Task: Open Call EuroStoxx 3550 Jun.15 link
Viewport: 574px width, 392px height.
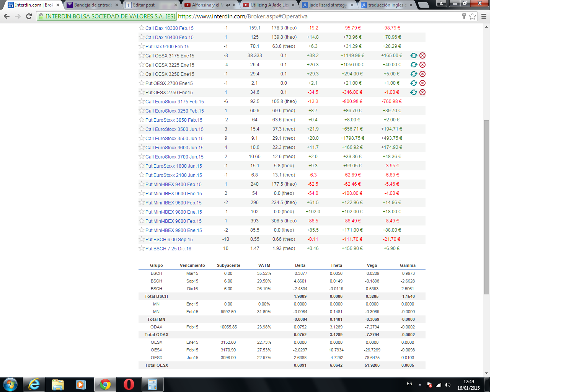Action: pos(174,138)
